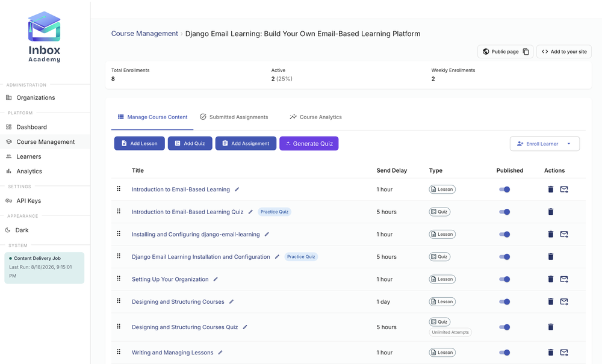Open Designing and Structuring Courses Quiz link

pos(185,327)
